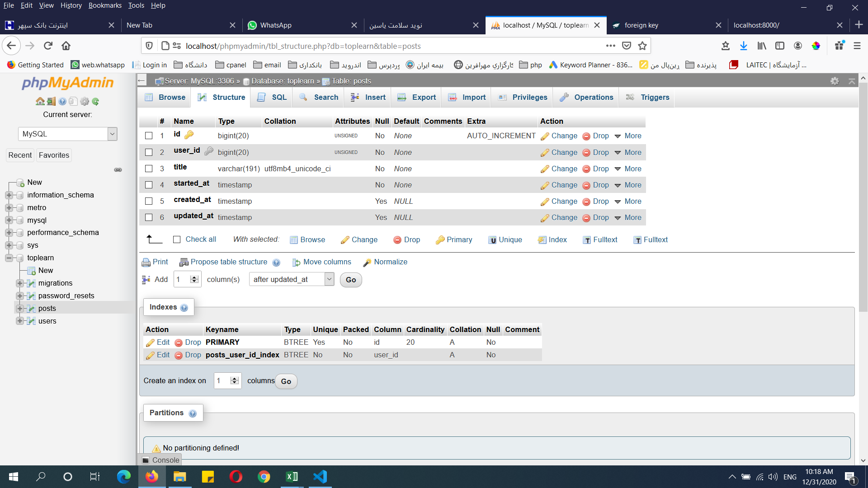Click Go button to add column
868x488 pixels.
(x=351, y=280)
